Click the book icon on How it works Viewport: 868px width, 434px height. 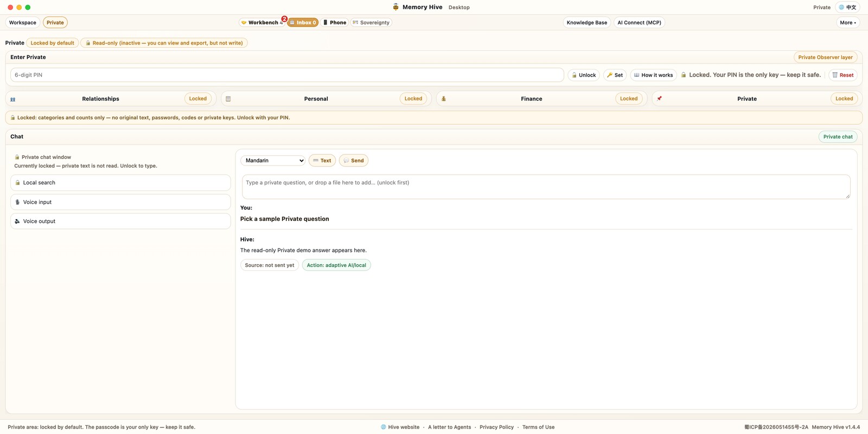tap(637, 75)
